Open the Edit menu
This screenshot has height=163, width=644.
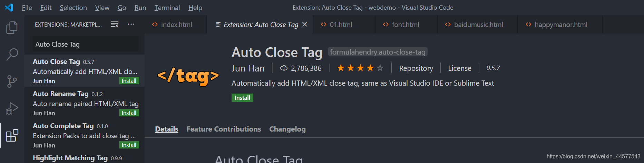click(x=46, y=8)
